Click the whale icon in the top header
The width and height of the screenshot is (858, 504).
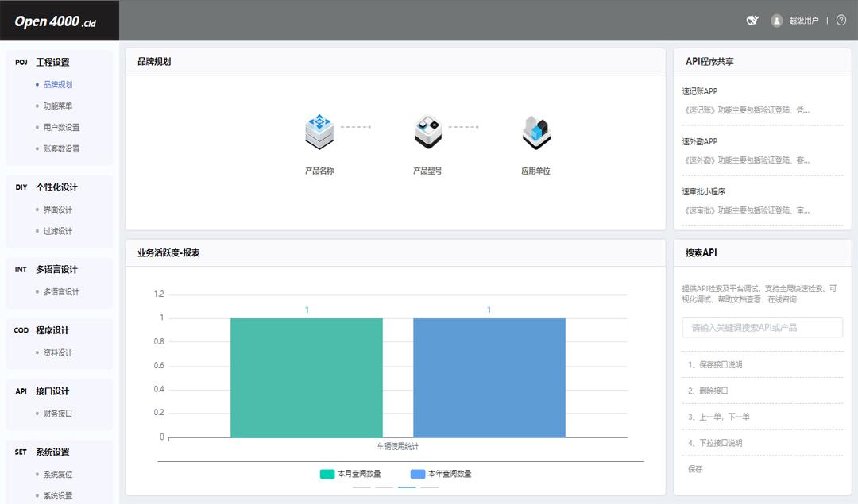point(752,21)
